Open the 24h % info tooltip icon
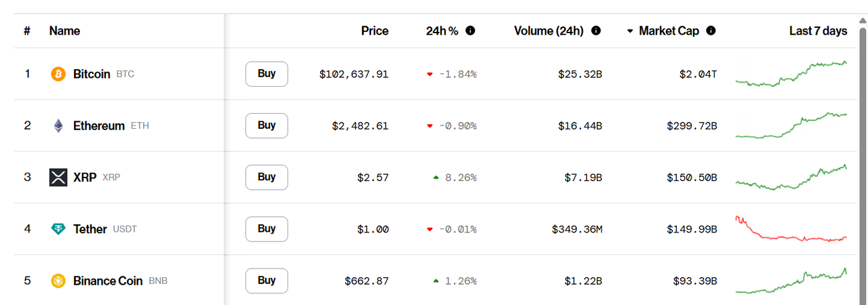 (471, 30)
